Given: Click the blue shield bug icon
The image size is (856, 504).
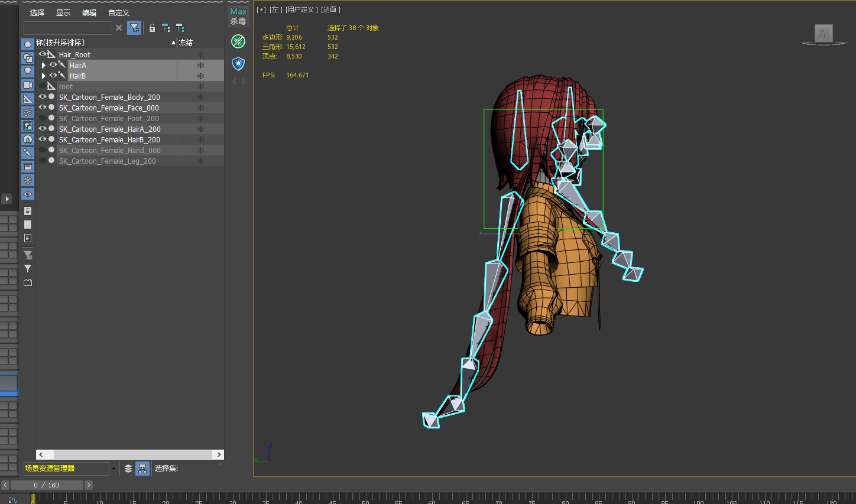Looking at the screenshot, I should 238,63.
